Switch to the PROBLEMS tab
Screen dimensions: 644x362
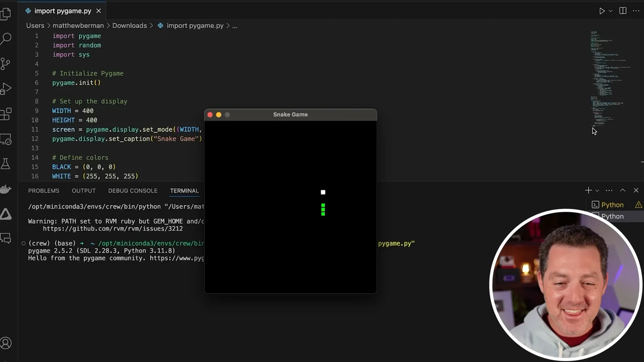43,191
